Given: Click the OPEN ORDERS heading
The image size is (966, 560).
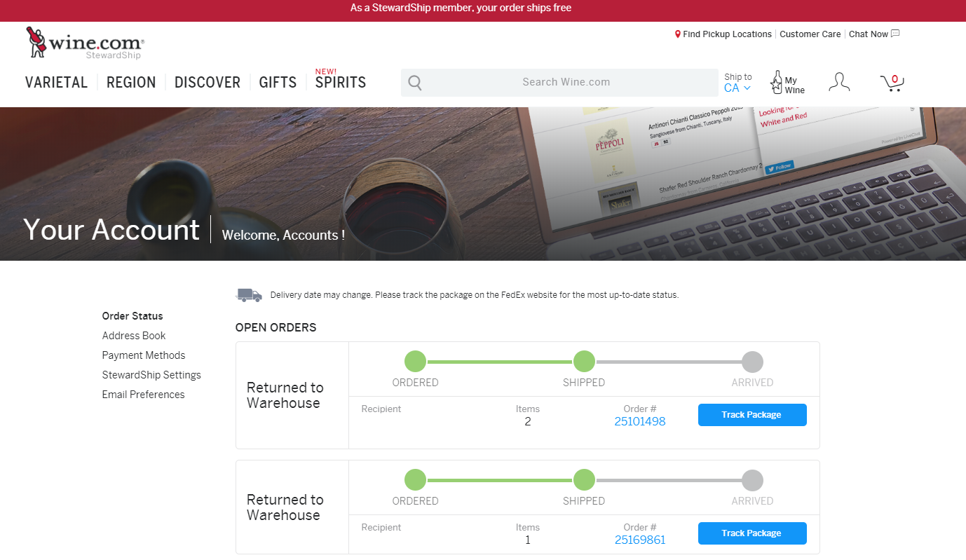Looking at the screenshot, I should coord(276,327).
